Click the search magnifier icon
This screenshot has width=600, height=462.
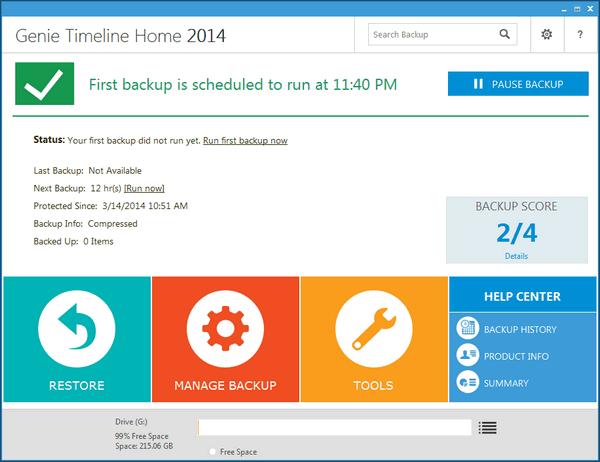(x=505, y=34)
